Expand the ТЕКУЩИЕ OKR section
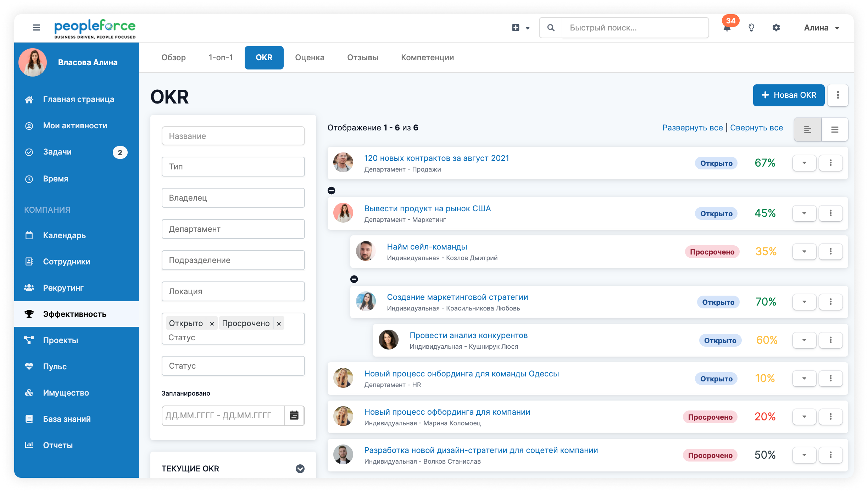868x492 pixels. 300,469
